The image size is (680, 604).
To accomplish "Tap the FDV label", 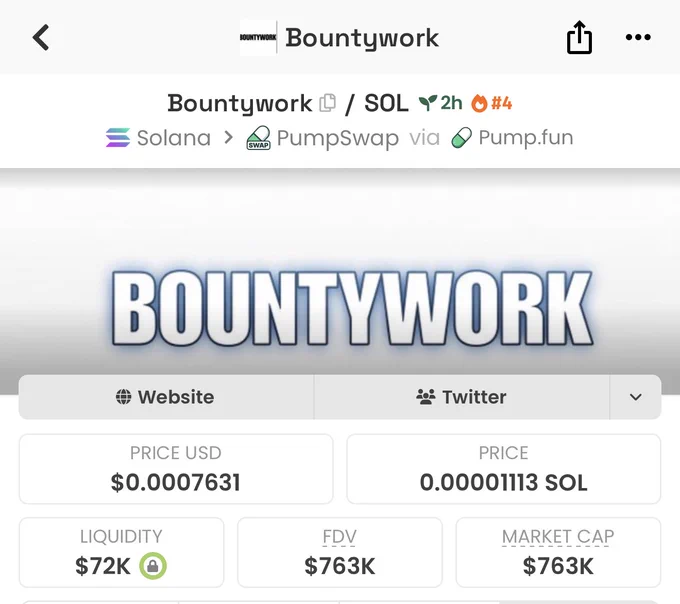I will coord(340,537).
